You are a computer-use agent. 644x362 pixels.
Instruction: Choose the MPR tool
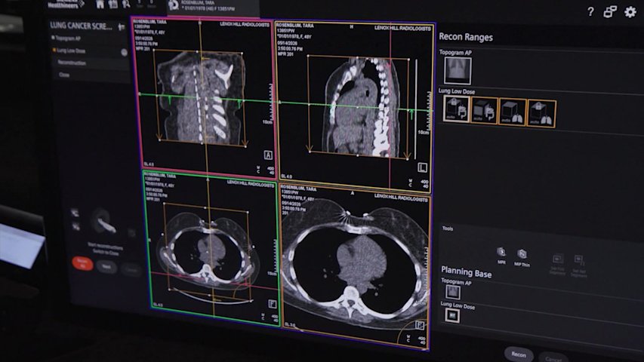pos(501,256)
